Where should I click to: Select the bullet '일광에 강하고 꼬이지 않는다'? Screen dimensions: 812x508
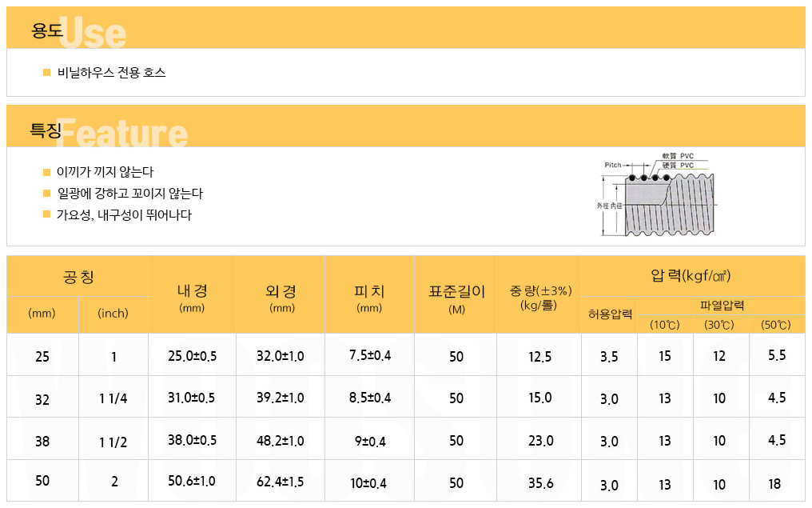click(x=130, y=194)
